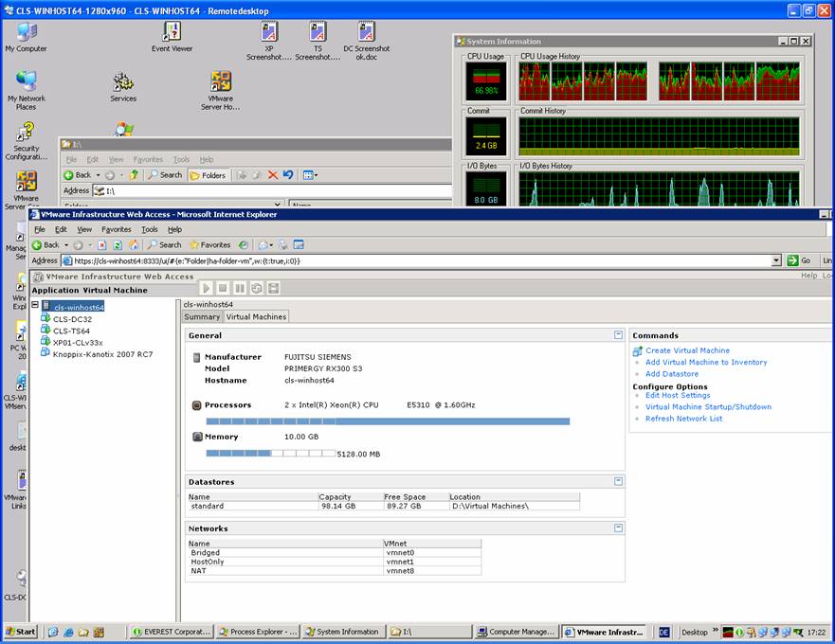Open the Event Viewer desktop icon
The height and width of the screenshot is (644, 835).
[x=172, y=37]
